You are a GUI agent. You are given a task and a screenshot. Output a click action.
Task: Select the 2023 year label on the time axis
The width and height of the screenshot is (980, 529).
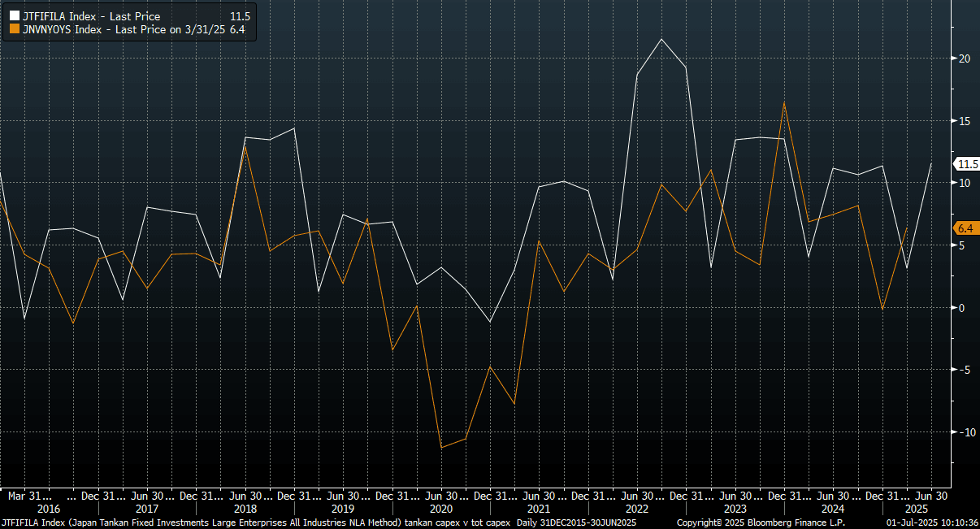735,509
